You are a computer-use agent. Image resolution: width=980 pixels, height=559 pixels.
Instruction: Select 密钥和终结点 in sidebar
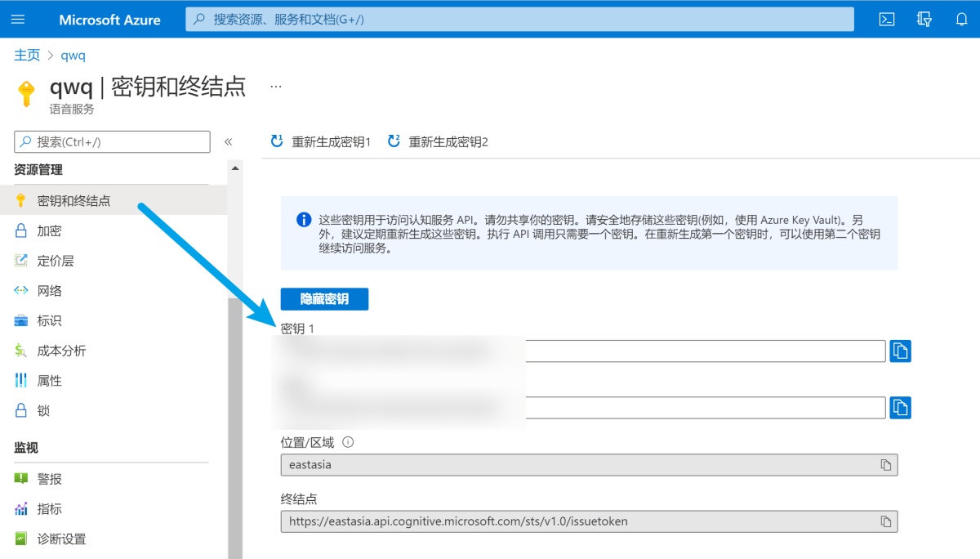point(114,200)
